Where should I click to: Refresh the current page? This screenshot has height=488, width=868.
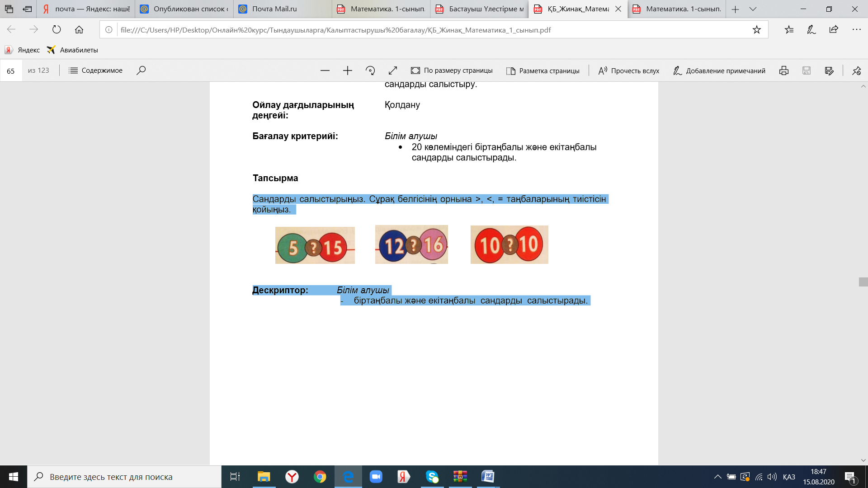coord(57,30)
